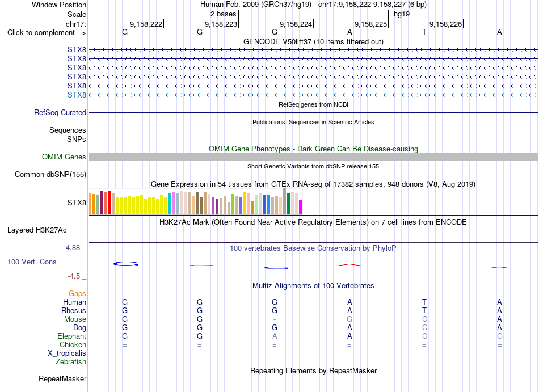Click the '100 Vert. Cons' track label
539x392 pixels.
pyautogui.click(x=32, y=262)
